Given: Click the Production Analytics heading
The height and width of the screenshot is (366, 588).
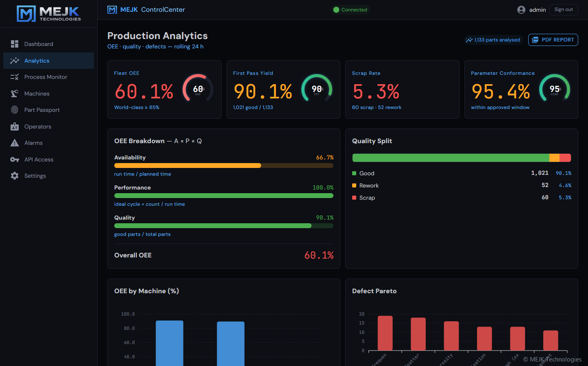Looking at the screenshot, I should pyautogui.click(x=157, y=36).
